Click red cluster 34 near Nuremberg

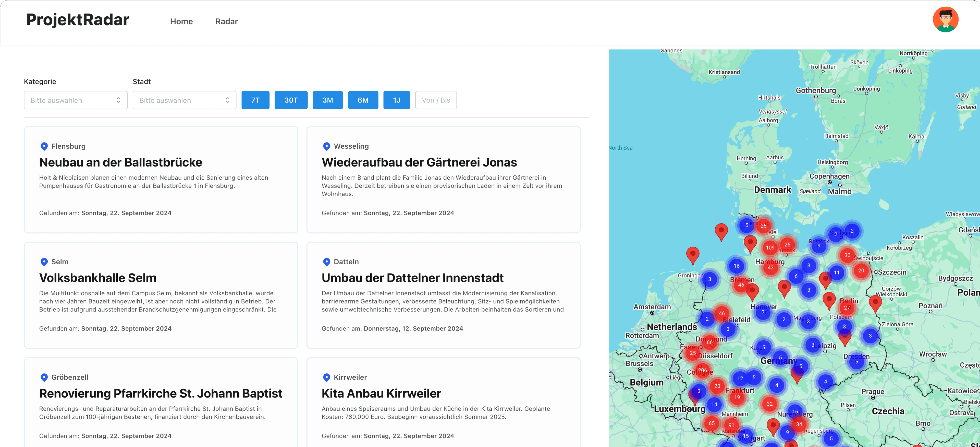coord(799,424)
